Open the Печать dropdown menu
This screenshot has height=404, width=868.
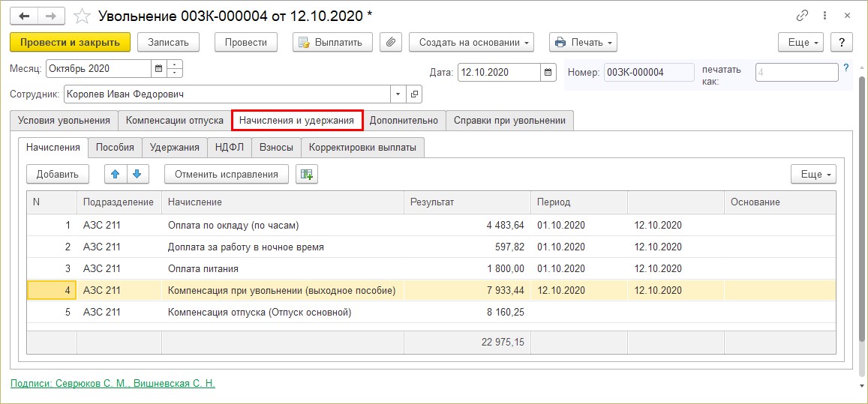[583, 42]
